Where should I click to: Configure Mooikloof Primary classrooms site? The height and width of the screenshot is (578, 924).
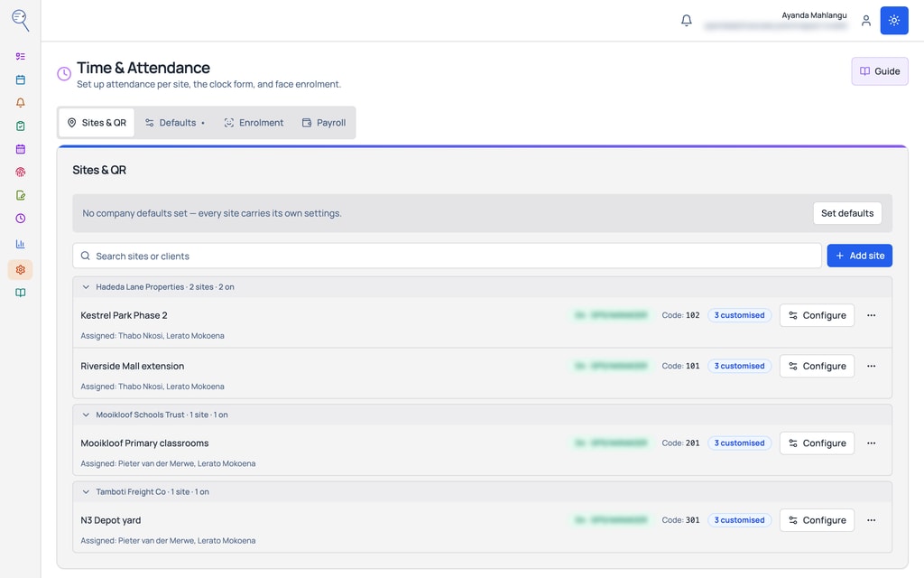pyautogui.click(x=817, y=443)
